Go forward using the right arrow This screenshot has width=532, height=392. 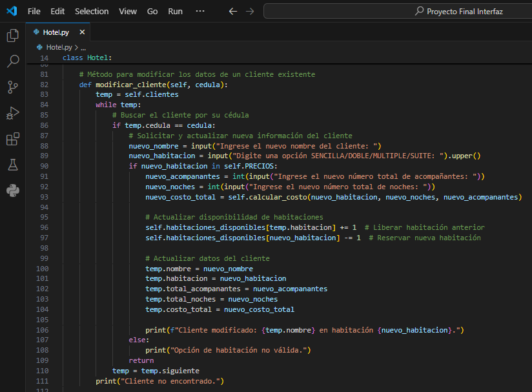[250, 11]
